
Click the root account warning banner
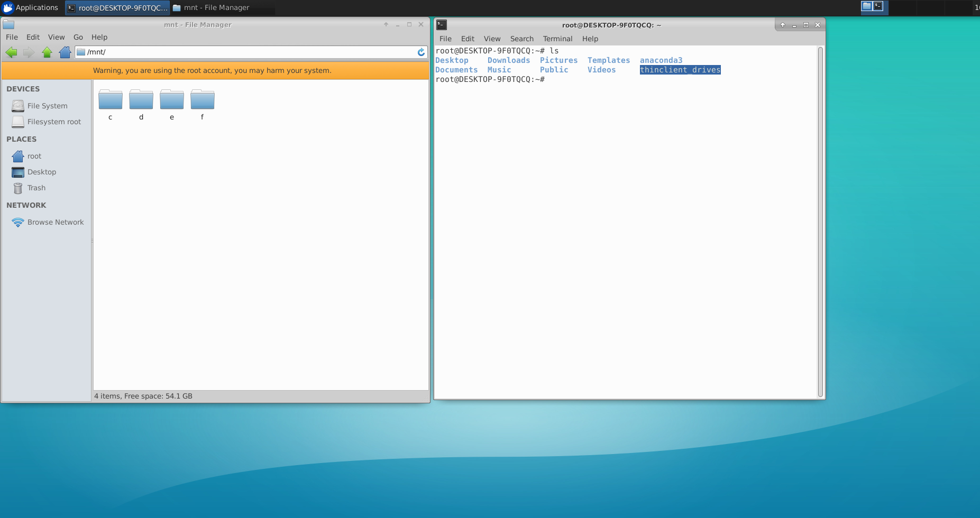pyautogui.click(x=215, y=70)
